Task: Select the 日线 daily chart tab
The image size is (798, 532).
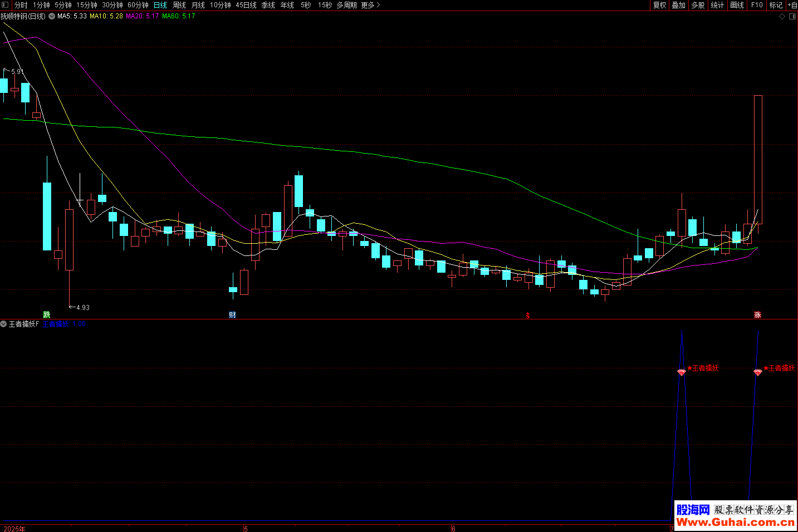Action: point(160,5)
